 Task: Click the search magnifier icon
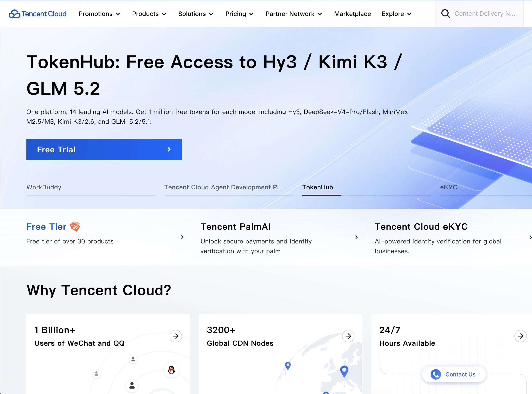(x=445, y=14)
